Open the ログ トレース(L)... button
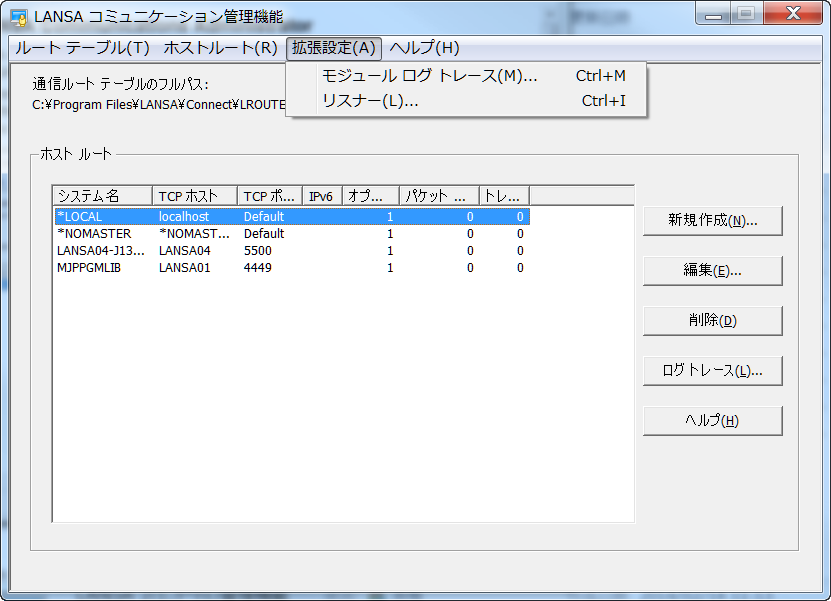The image size is (831, 601). pyautogui.click(x=712, y=370)
